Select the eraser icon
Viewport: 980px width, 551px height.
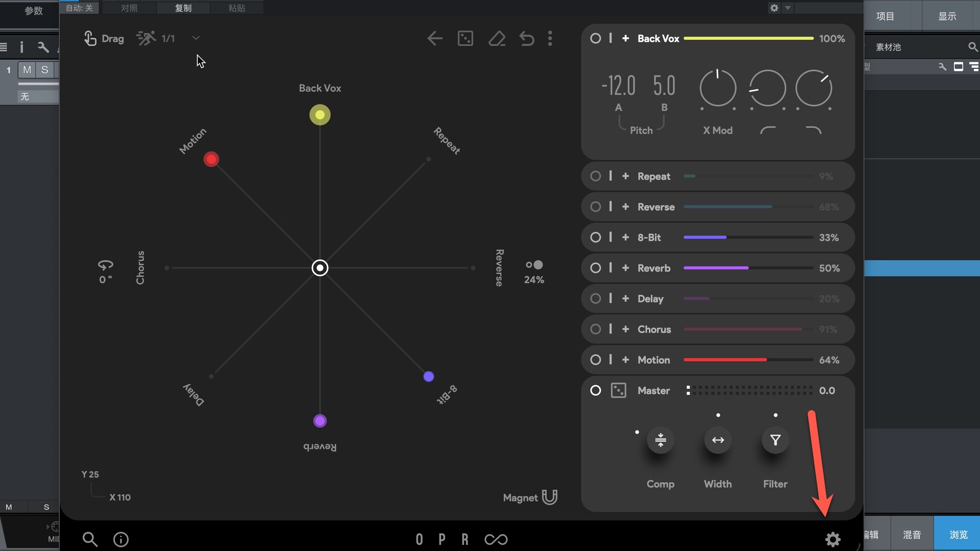click(x=497, y=38)
